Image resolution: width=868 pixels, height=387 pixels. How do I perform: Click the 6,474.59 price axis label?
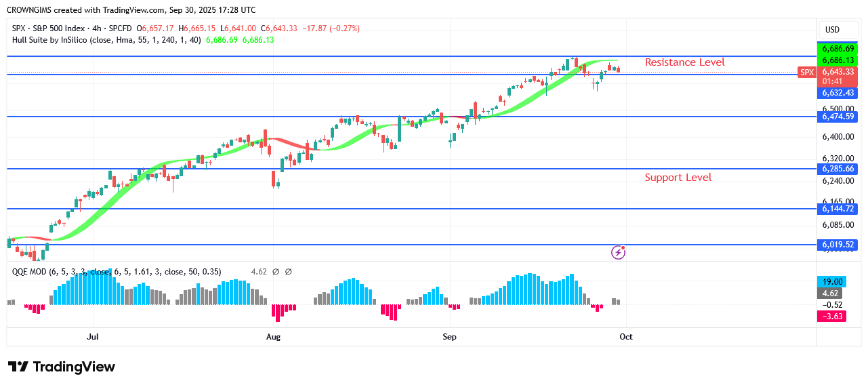[838, 117]
